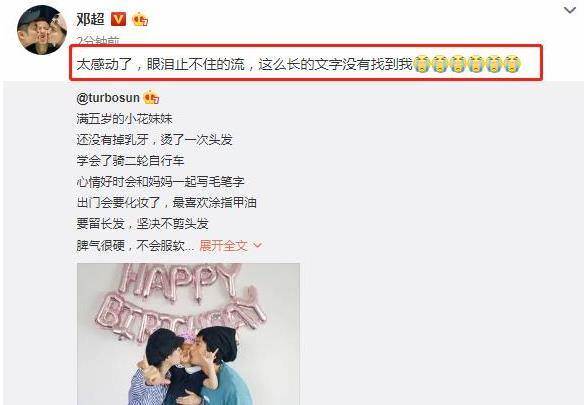Click the line 要留长发，坚决不剪头发
This screenshot has width=584, height=405.
click(142, 224)
